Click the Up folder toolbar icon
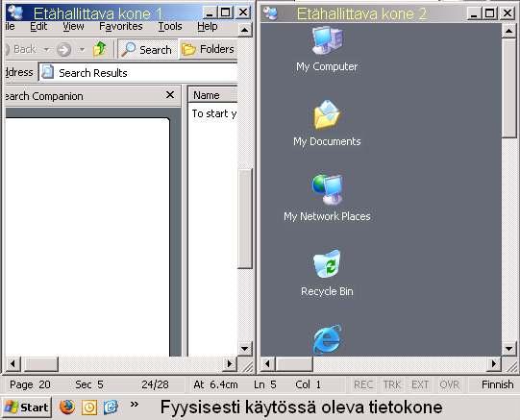Image resolution: width=520 pixels, height=420 pixels. coord(100,49)
